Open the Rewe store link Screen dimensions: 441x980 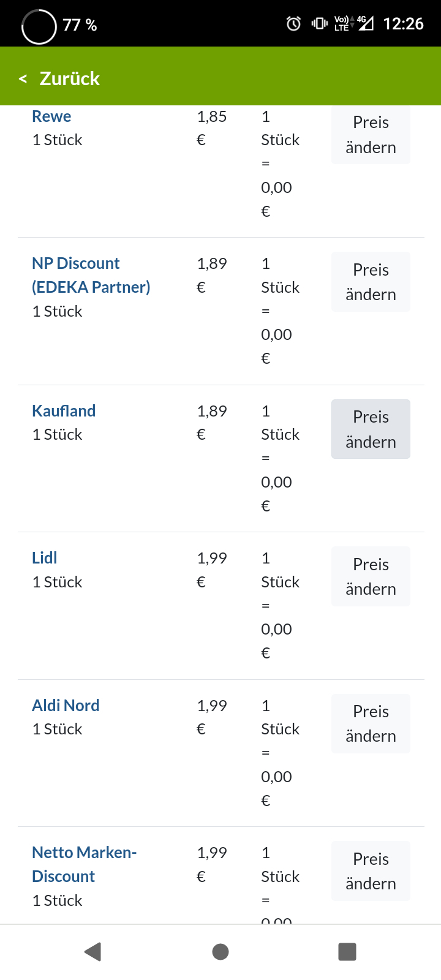click(51, 116)
